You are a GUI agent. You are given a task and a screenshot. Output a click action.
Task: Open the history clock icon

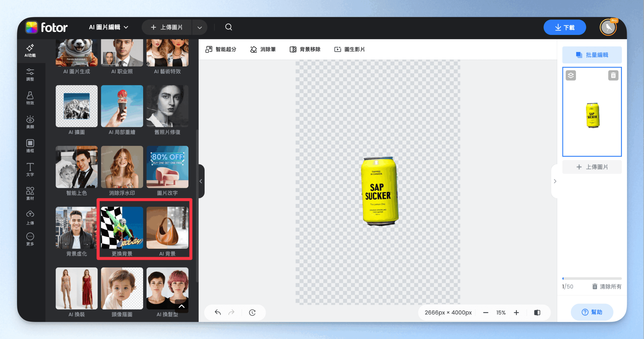coord(252,313)
